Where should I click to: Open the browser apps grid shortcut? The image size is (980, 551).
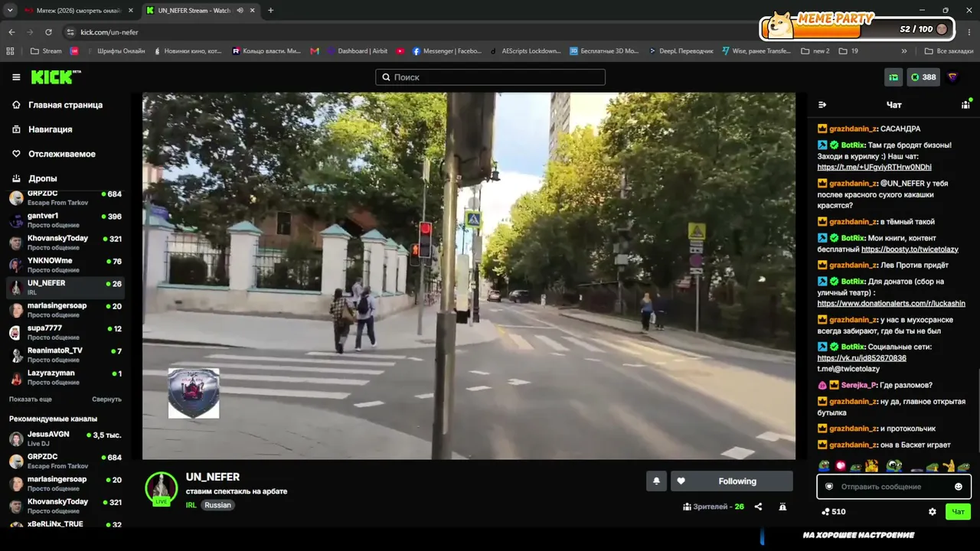(10, 51)
